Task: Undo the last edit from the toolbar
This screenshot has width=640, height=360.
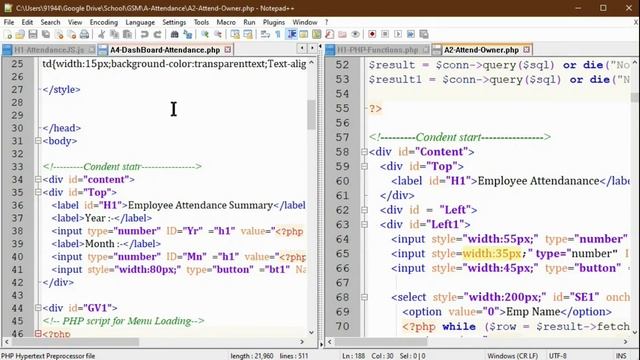Action: tap(144, 35)
